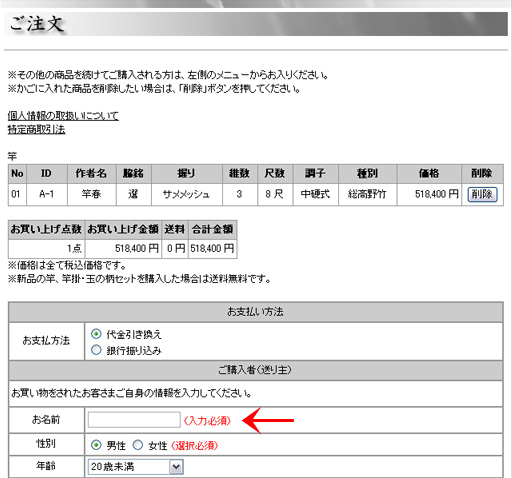Click the 合計金額 header in summary table
Viewport: 512px width, 478px height.
point(212,229)
